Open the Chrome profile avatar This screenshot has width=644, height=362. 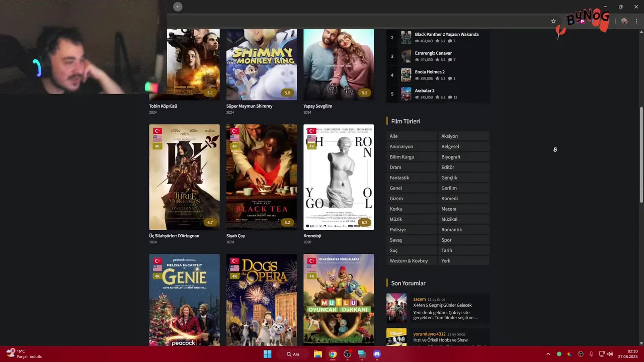click(624, 21)
